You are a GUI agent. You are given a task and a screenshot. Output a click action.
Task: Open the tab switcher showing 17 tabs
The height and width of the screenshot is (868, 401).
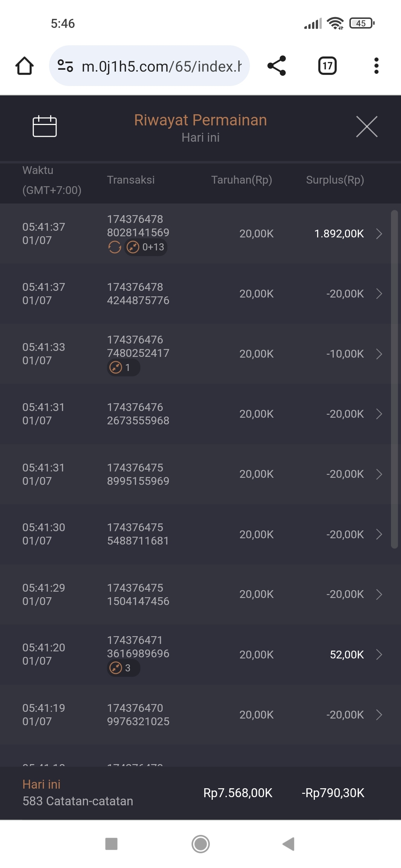(x=327, y=66)
